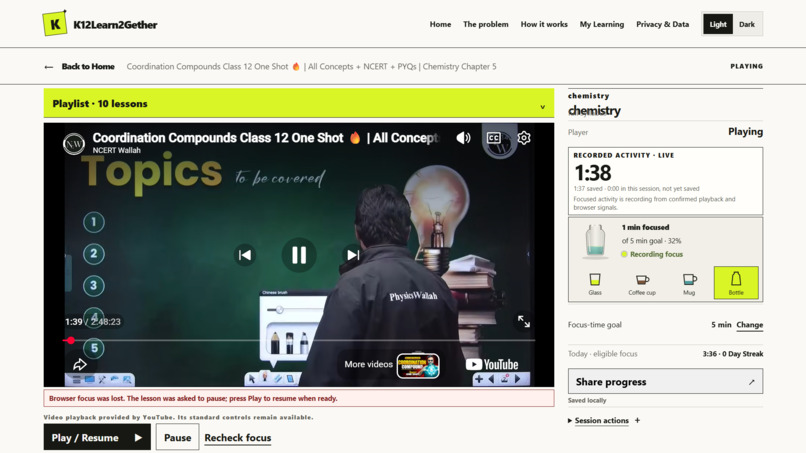Click the Play / Resume button
Image resolution: width=806 pixels, height=453 pixels.
(97, 438)
